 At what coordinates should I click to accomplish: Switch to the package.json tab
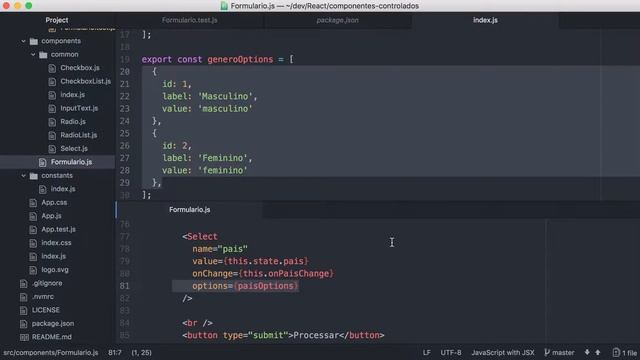tap(338, 20)
